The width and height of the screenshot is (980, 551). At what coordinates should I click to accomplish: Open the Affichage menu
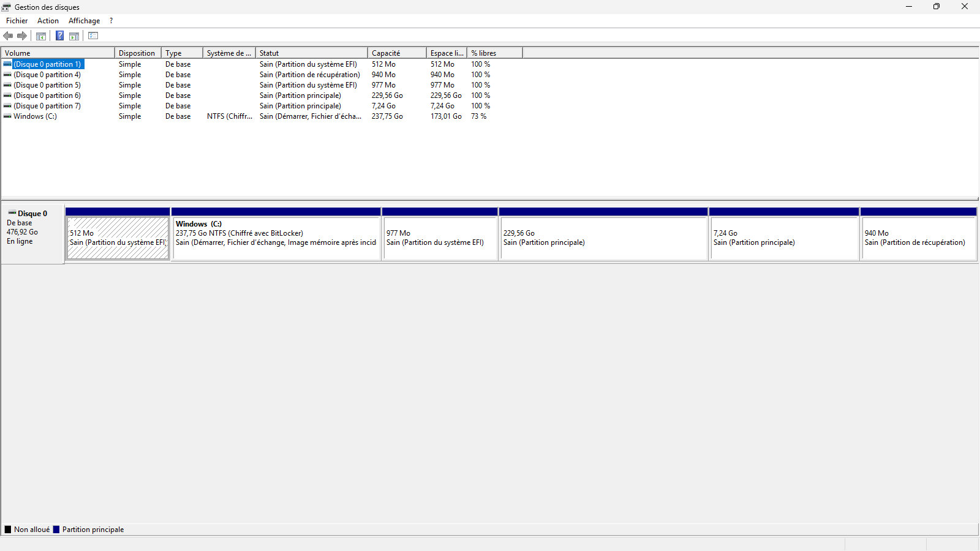[x=84, y=21]
